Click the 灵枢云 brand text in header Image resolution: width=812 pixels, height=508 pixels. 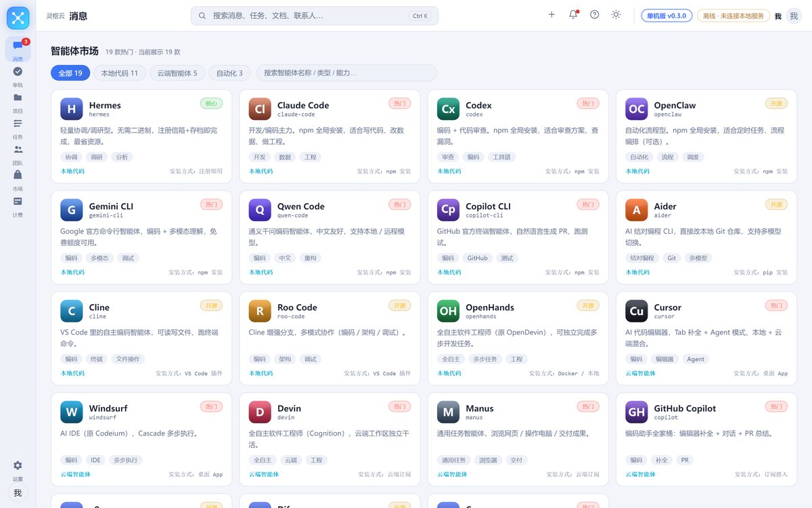[55, 16]
